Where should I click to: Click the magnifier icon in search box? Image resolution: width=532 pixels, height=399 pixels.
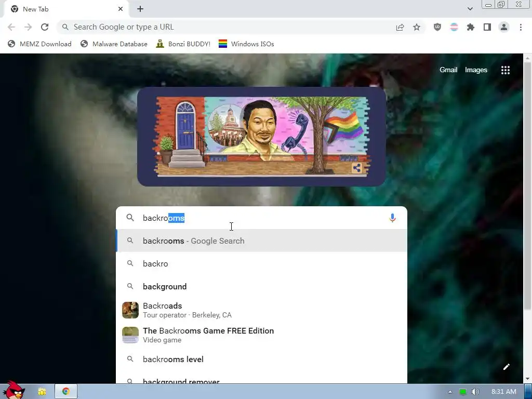[130, 218]
